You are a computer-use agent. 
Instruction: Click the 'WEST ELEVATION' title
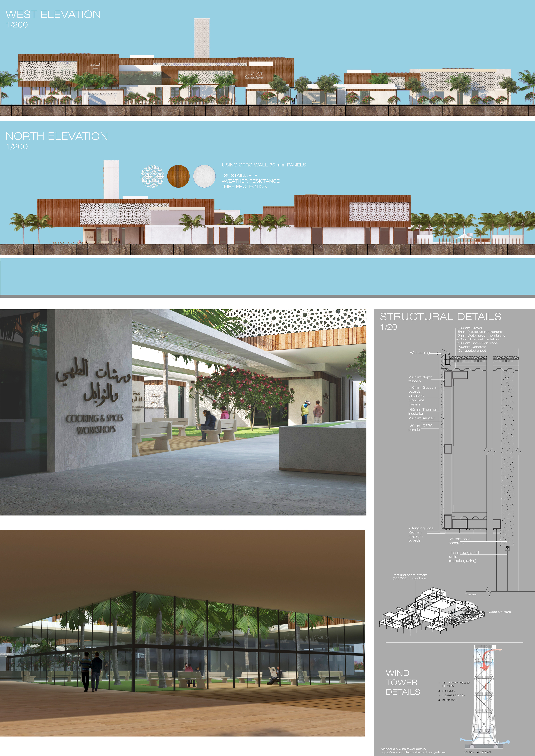point(53,14)
